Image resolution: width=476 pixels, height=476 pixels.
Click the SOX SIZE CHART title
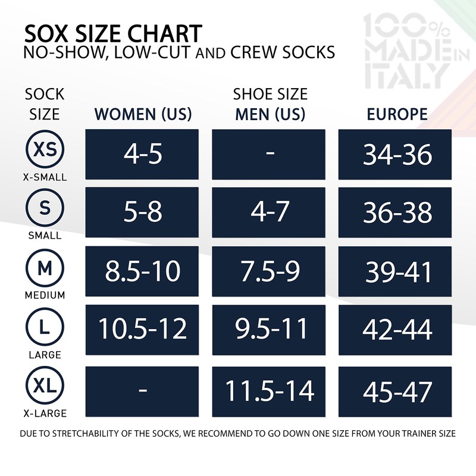[113, 33]
